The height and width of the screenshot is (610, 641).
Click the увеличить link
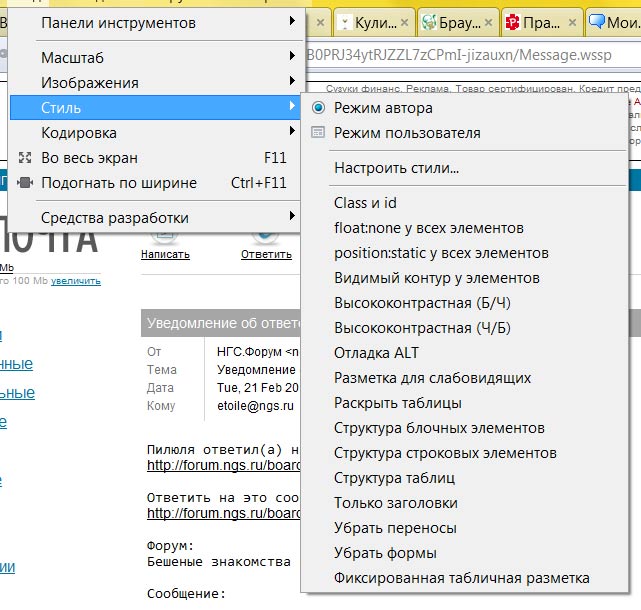point(76,281)
